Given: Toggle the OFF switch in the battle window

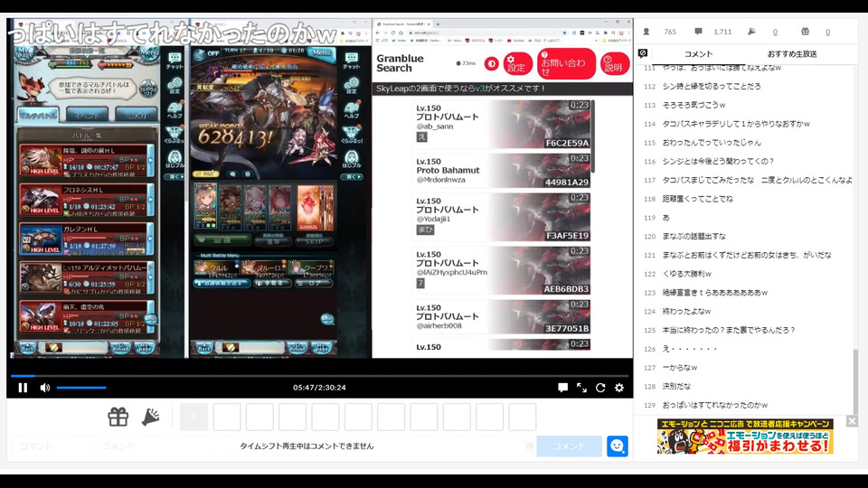Looking at the screenshot, I should (x=208, y=54).
